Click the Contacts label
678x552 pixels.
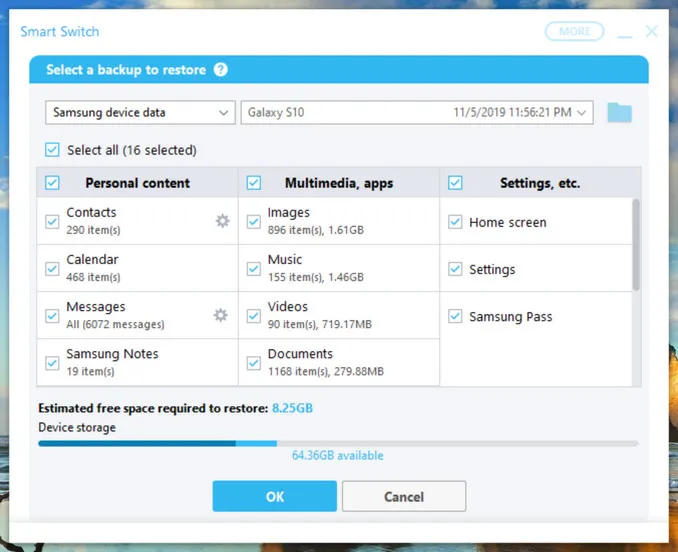[91, 212]
